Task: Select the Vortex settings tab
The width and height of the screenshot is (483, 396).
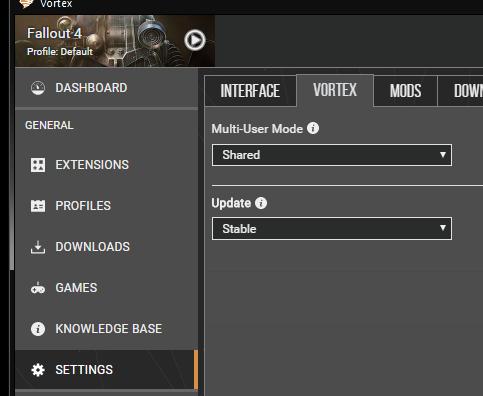Action: point(335,90)
